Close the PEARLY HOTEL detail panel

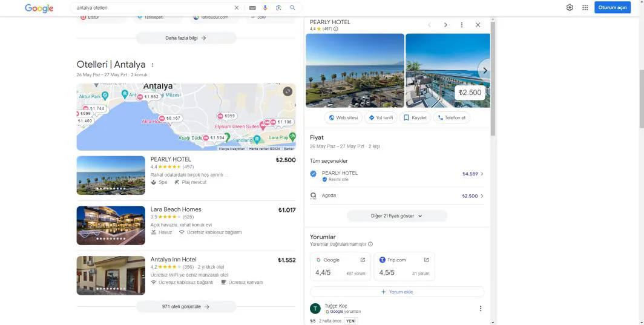pyautogui.click(x=478, y=25)
